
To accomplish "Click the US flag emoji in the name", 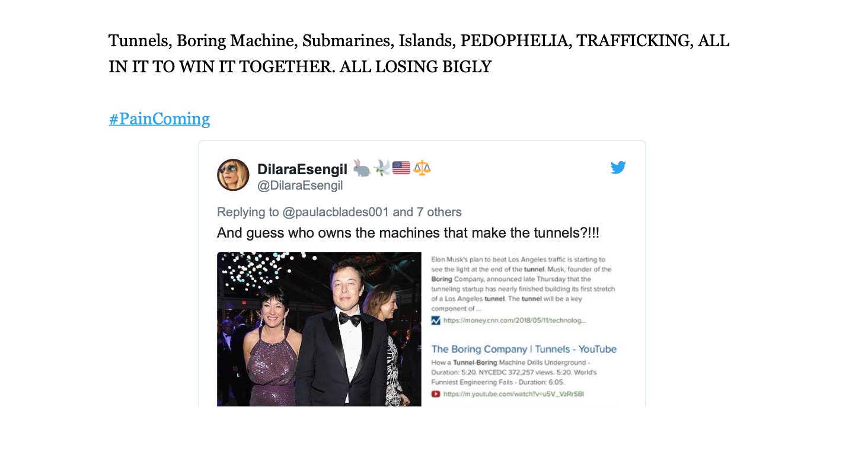I will 401,168.
